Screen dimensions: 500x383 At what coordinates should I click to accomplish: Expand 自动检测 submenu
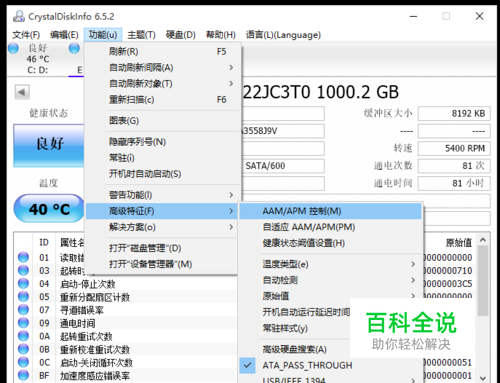click(331, 280)
